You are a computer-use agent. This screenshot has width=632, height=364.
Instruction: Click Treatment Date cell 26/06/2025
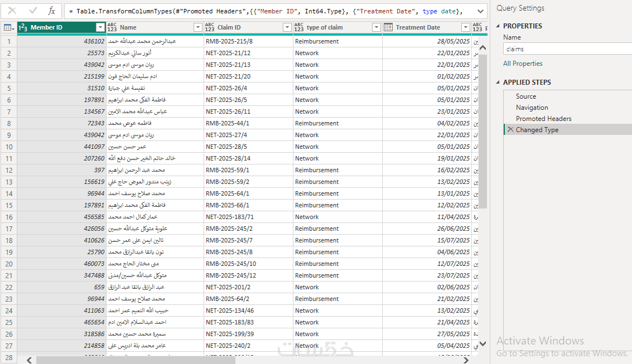pyautogui.click(x=426, y=229)
